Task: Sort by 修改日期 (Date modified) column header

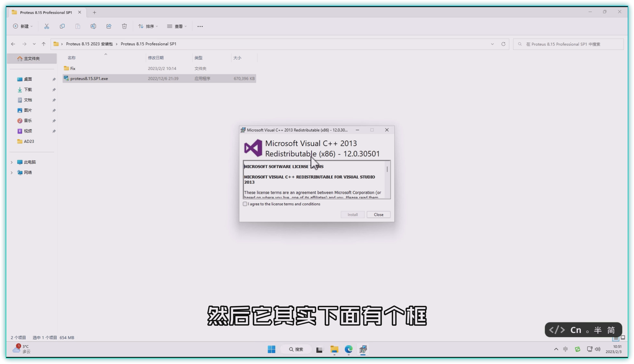Action: [x=156, y=58]
